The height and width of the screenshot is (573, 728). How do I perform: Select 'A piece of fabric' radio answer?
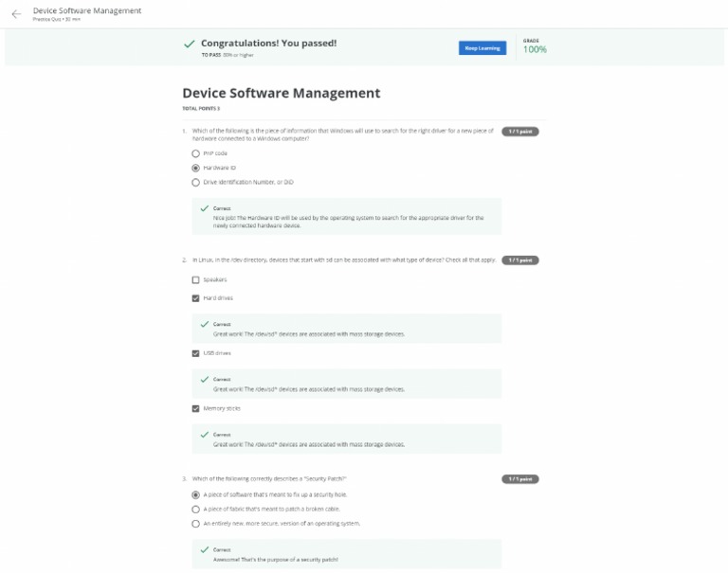[196, 509]
